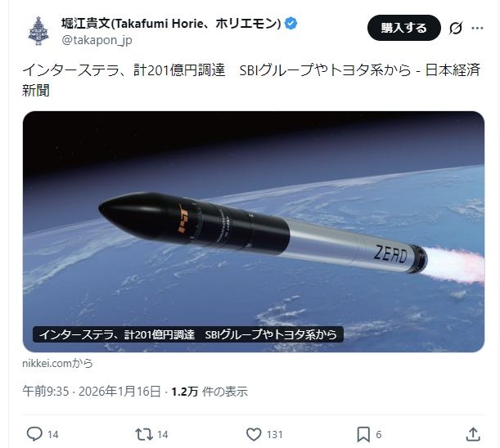Open the ZERO rocket article image
This screenshot has height=448, width=500.
[254, 231]
